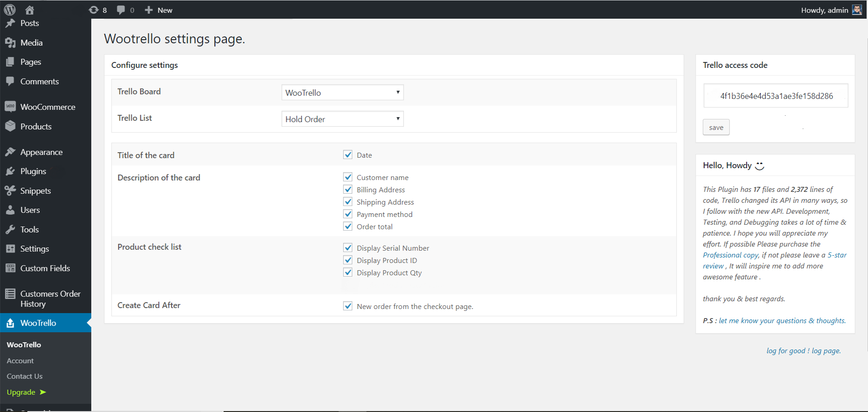The height and width of the screenshot is (412, 868).
Task: Open the Trello List dropdown
Action: (x=342, y=119)
